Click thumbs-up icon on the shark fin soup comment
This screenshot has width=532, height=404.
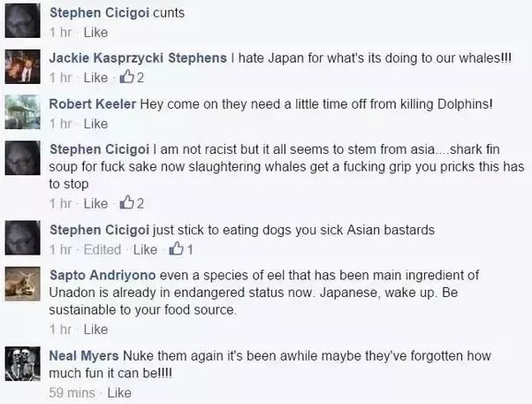(127, 202)
